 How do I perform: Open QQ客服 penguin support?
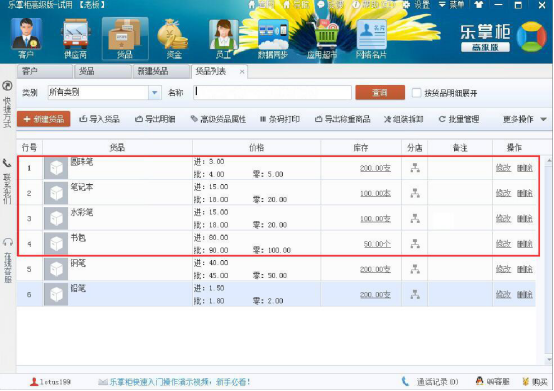point(492,381)
